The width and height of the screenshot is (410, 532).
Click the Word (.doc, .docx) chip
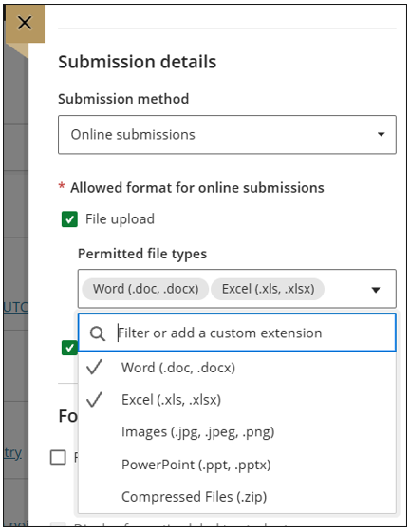(x=145, y=289)
